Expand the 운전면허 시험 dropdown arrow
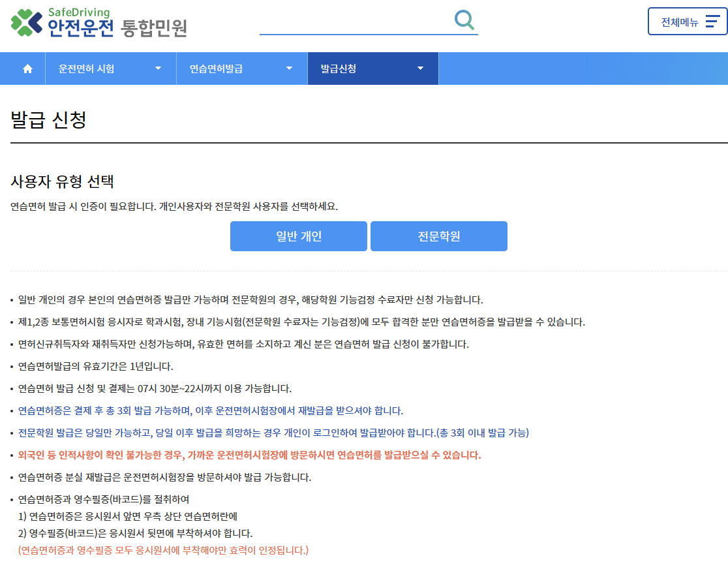Screen dimensions: 728x569 click(x=159, y=69)
